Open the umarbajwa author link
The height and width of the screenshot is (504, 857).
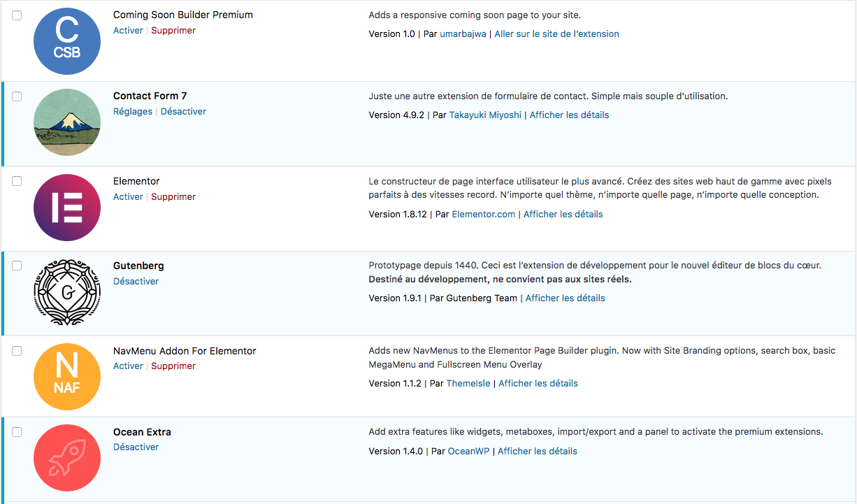[463, 34]
